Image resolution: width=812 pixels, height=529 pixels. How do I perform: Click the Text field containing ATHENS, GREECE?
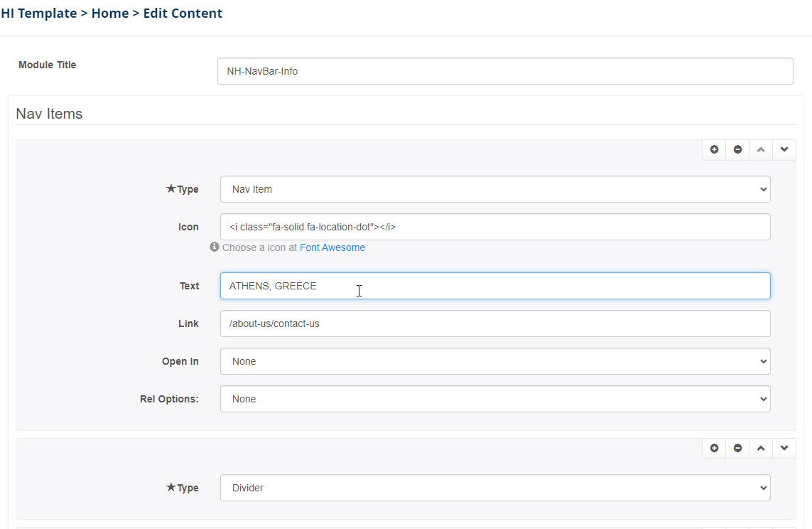pyautogui.click(x=495, y=286)
